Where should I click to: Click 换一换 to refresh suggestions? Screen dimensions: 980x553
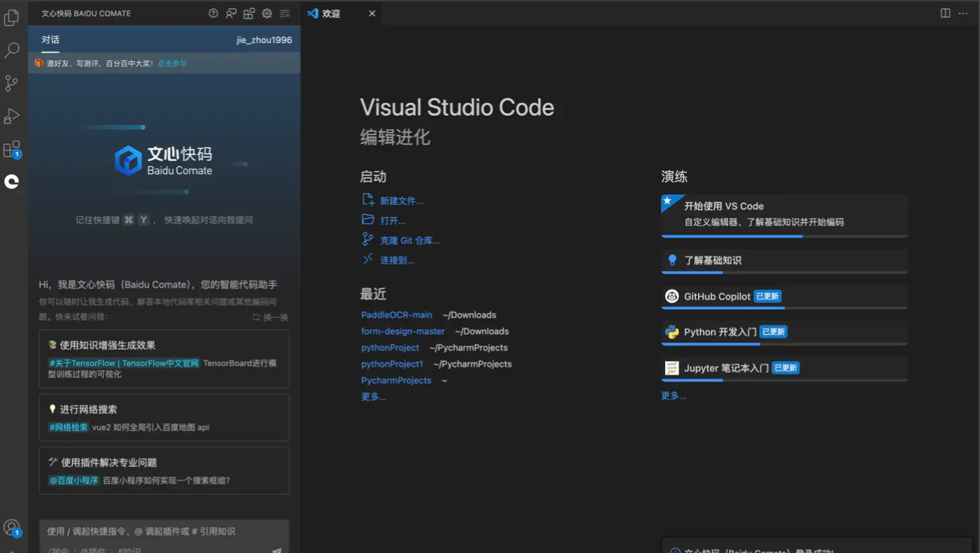pyautogui.click(x=276, y=317)
